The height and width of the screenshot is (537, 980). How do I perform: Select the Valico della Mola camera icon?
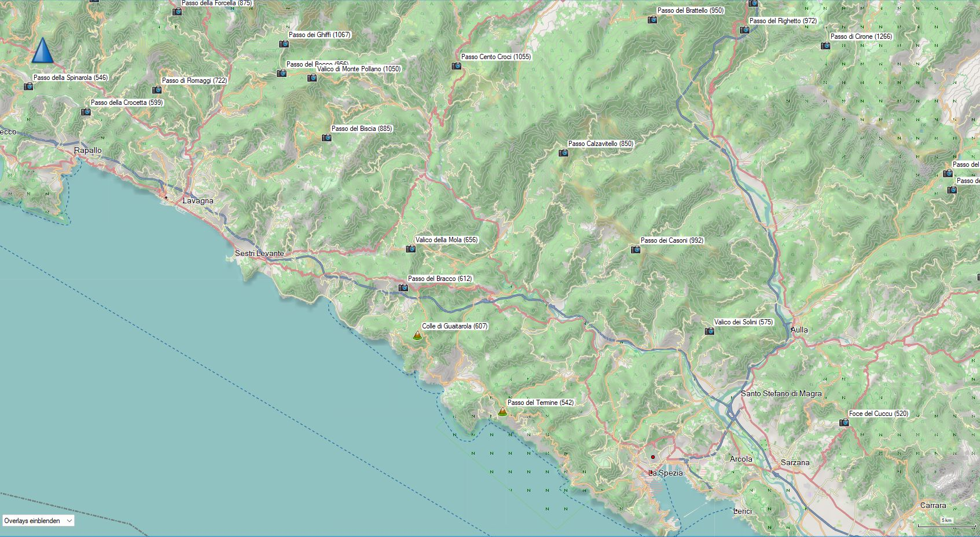tap(410, 249)
